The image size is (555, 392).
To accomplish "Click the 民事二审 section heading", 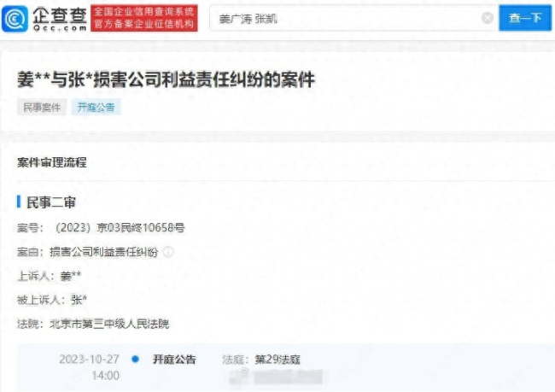I will pyautogui.click(x=51, y=202).
